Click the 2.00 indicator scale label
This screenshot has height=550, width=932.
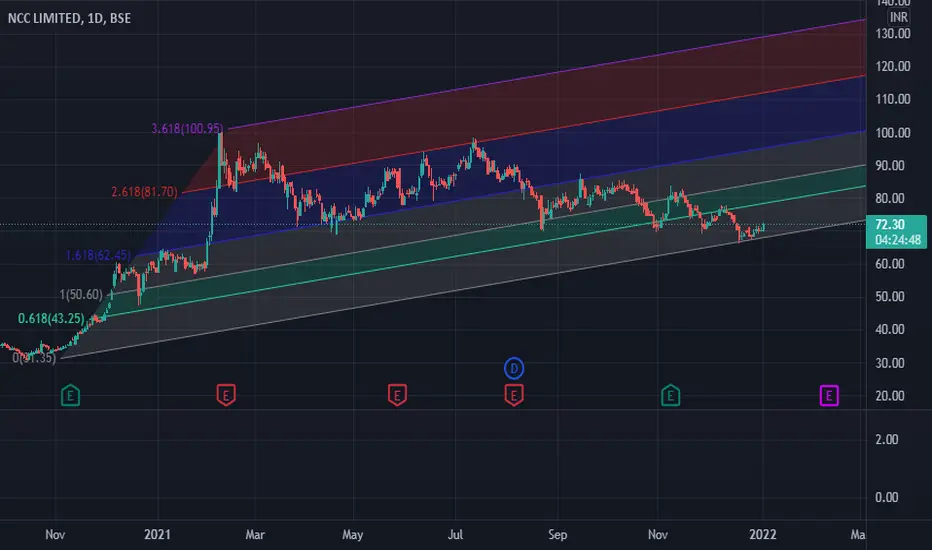pyautogui.click(x=886, y=439)
